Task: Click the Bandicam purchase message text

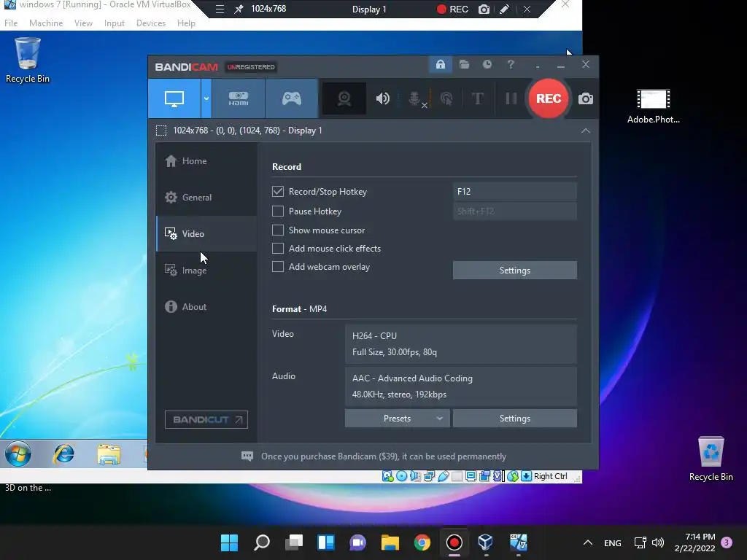Action: 384,456
